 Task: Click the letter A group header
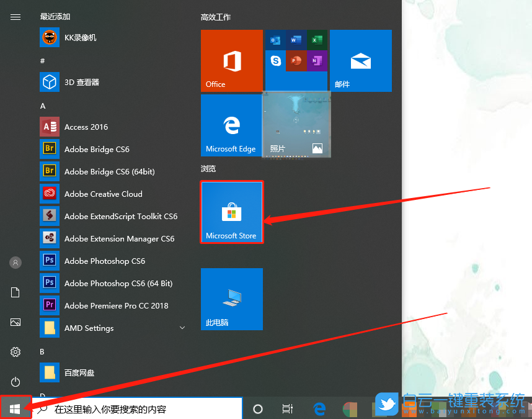(x=43, y=106)
